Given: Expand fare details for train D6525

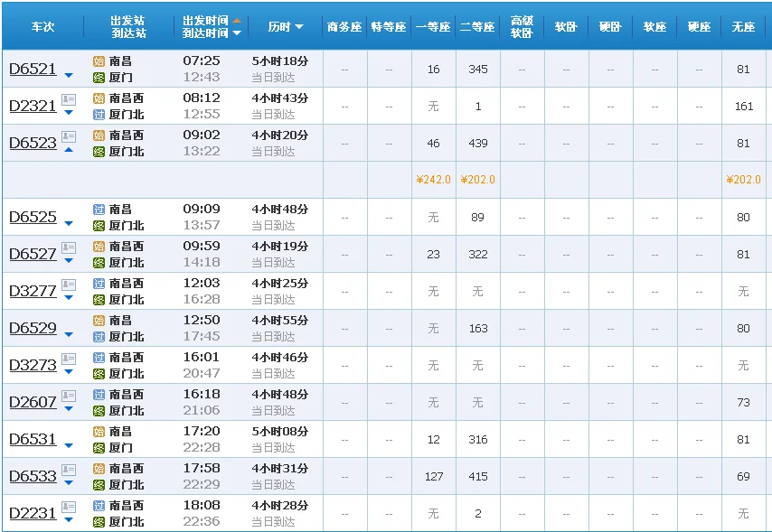Looking at the screenshot, I should (x=67, y=221).
